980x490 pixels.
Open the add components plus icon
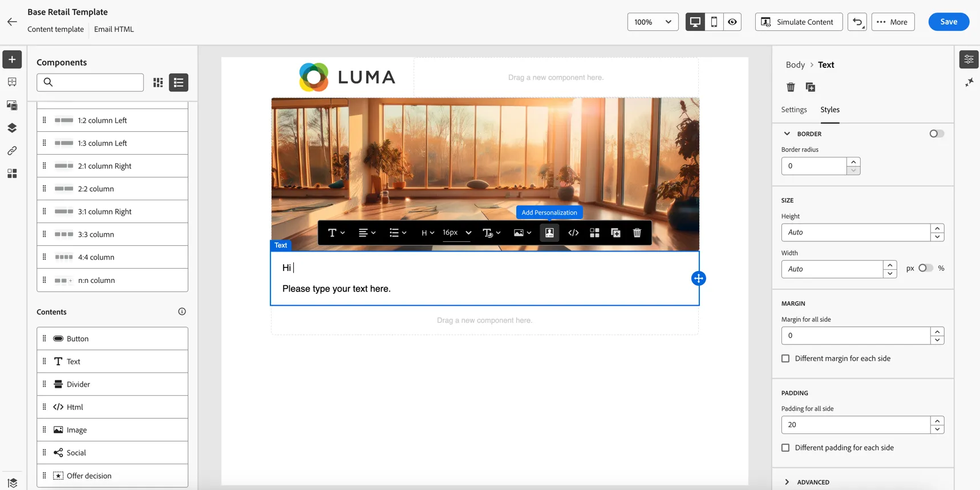(12, 59)
